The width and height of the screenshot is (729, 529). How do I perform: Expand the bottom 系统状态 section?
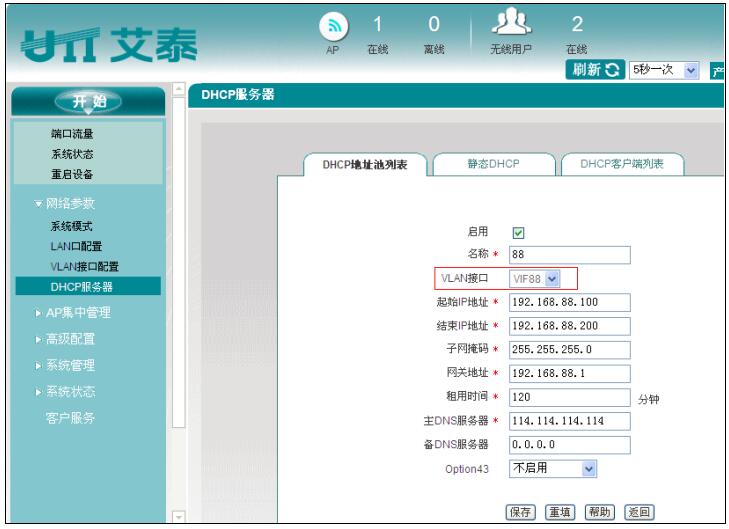[x=66, y=391]
